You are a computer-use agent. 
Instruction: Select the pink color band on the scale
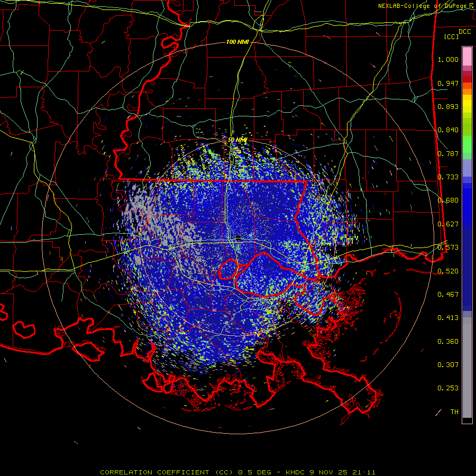pyautogui.click(x=467, y=56)
